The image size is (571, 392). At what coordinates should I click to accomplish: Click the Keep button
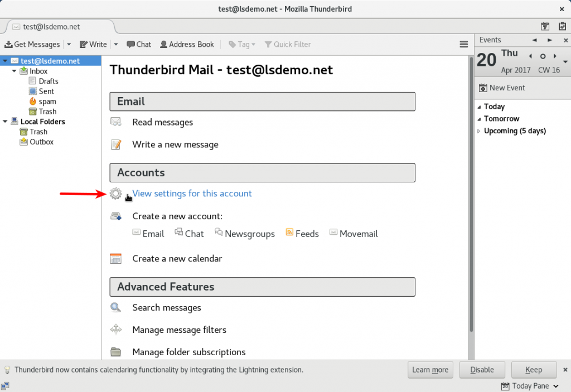click(x=534, y=370)
